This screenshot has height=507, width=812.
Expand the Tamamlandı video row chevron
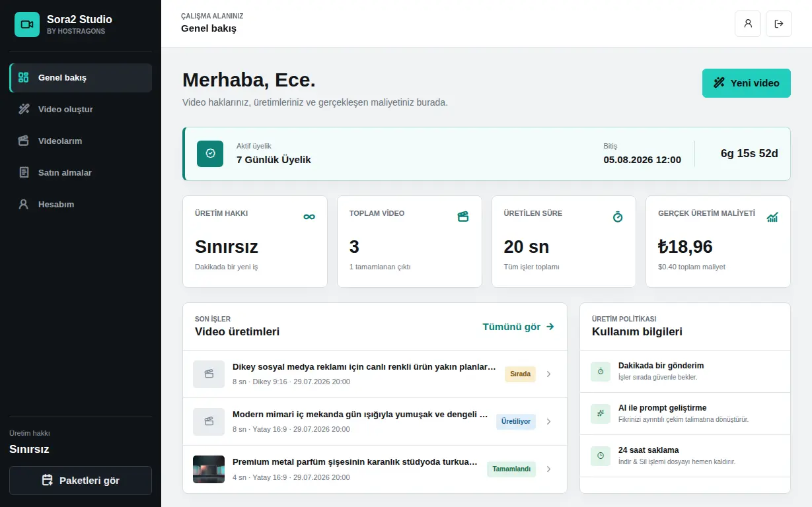[548, 469]
